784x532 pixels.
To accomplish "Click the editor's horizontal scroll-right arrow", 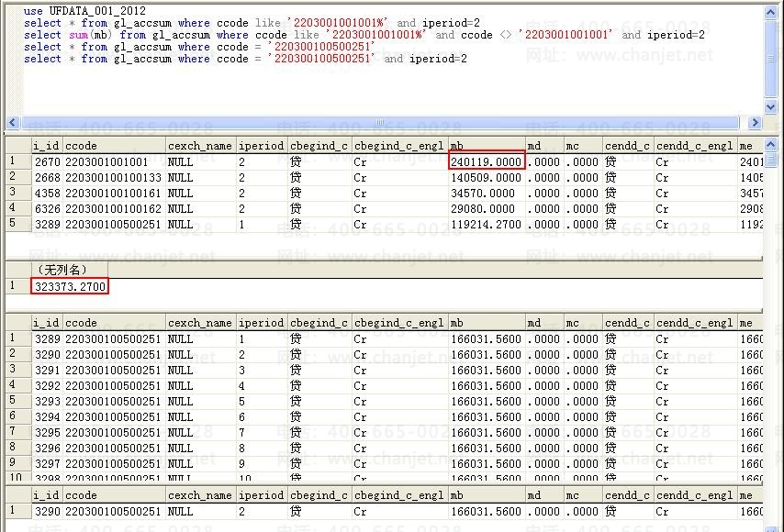I will [756, 123].
